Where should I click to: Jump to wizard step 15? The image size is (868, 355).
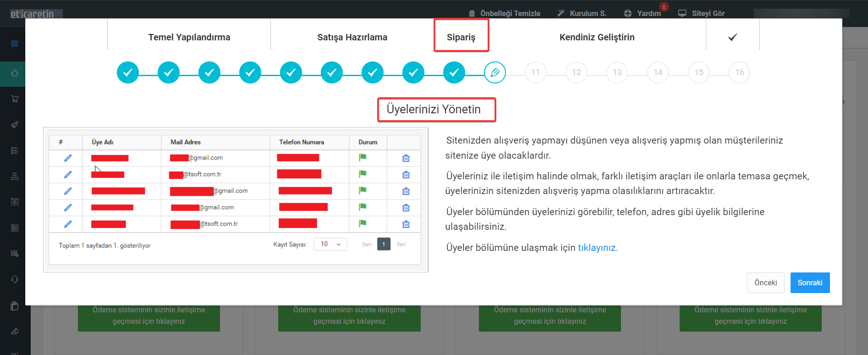click(699, 72)
